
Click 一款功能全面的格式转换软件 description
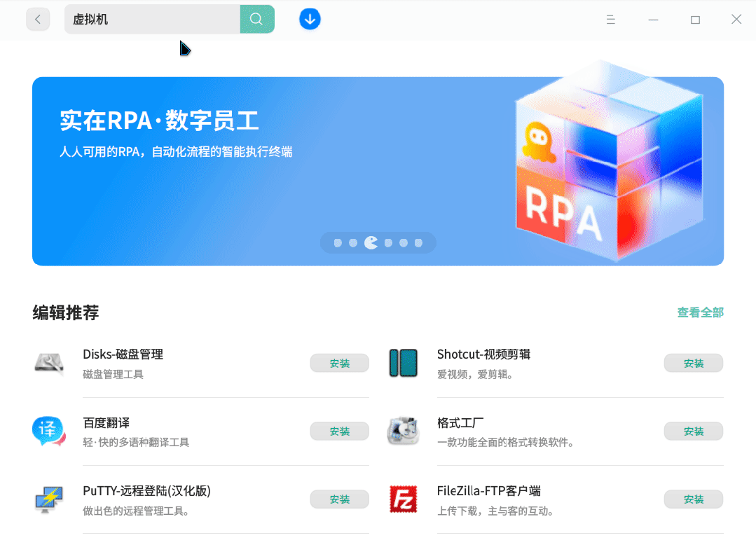(x=505, y=442)
